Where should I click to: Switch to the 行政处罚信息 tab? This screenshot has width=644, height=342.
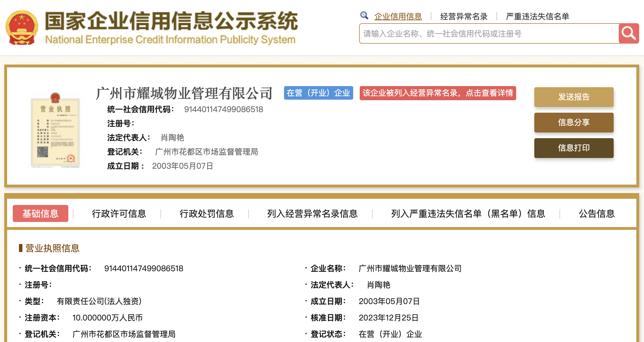click(x=207, y=213)
